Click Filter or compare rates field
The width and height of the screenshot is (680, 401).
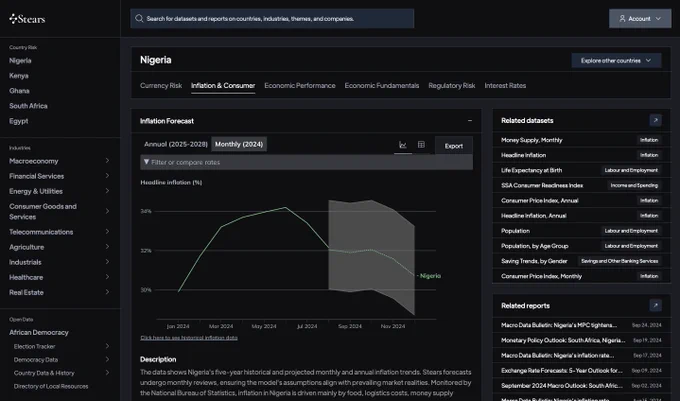[x=306, y=162]
